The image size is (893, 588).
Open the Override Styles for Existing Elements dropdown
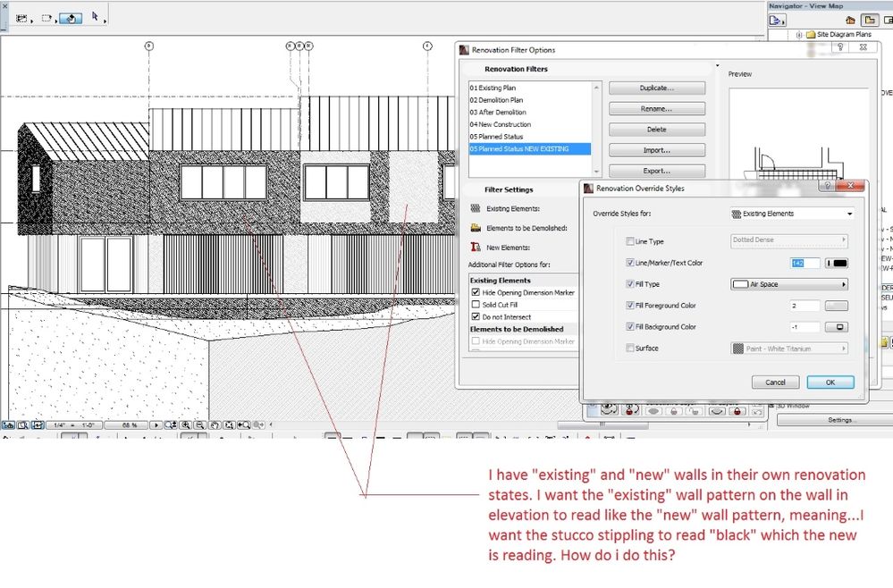[x=792, y=214]
